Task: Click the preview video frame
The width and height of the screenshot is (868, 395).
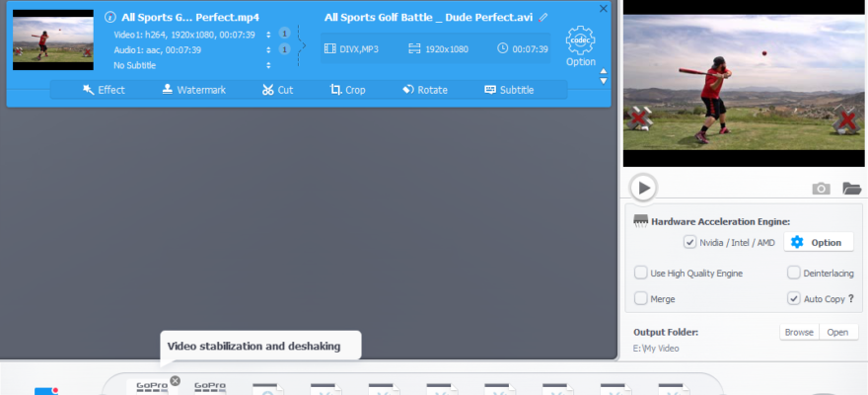Action: click(x=745, y=83)
